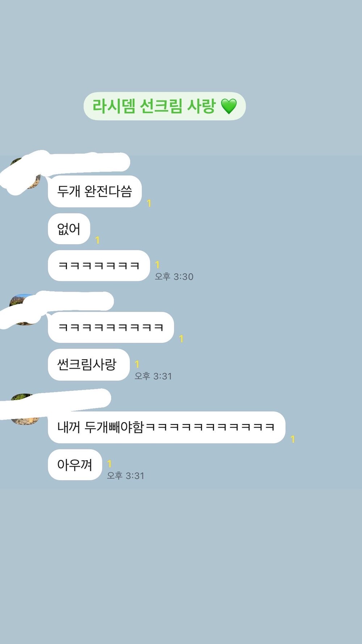Tap ㅋㅋㅋ bubble sent at 오후 3:30

coord(99,266)
